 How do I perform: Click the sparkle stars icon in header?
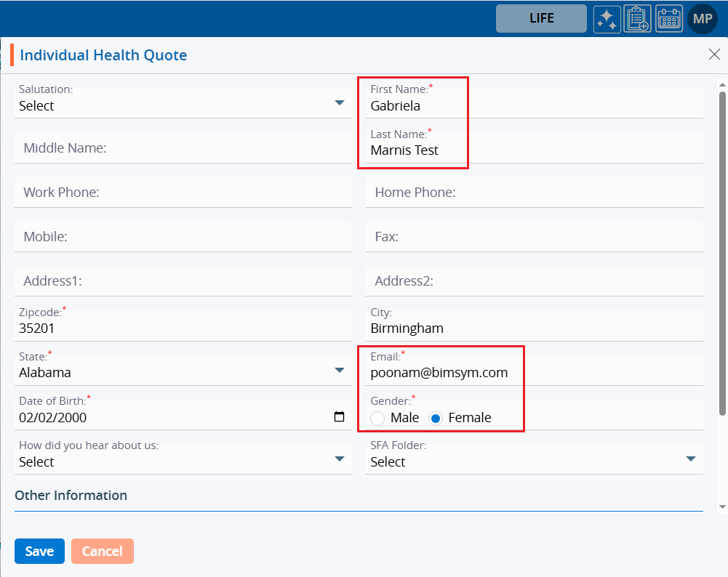(607, 19)
